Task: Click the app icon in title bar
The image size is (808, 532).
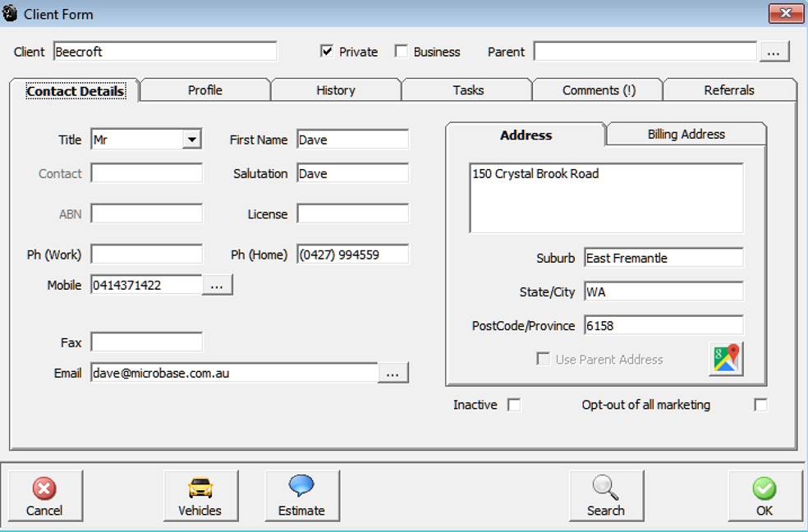Action: pyautogui.click(x=11, y=14)
